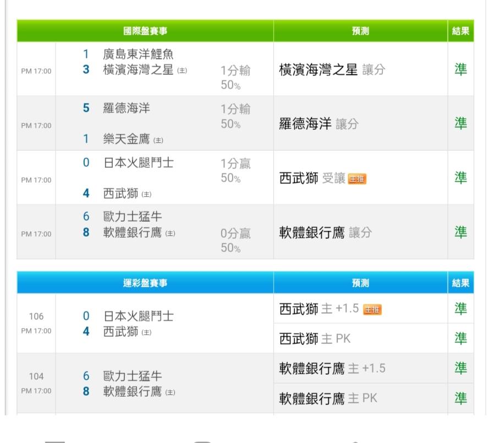
Task: Select 歐力士猛牛 in game 104 row
Action: click(x=133, y=376)
